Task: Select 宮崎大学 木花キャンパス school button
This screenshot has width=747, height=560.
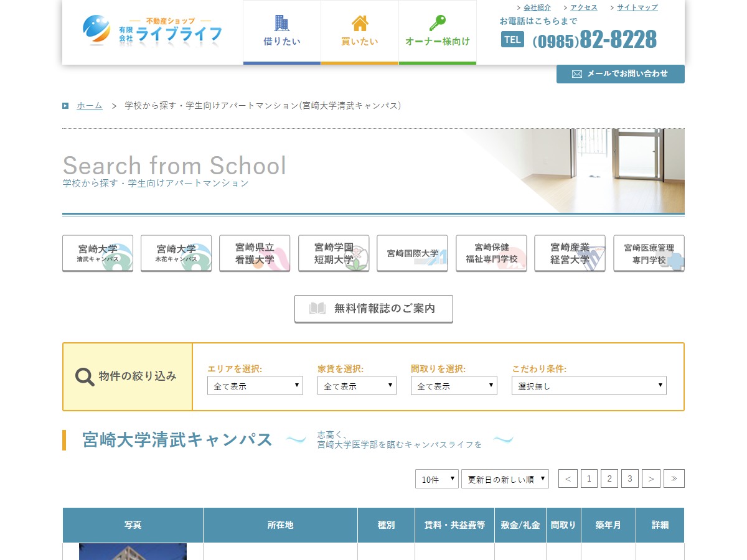Action: (x=176, y=253)
